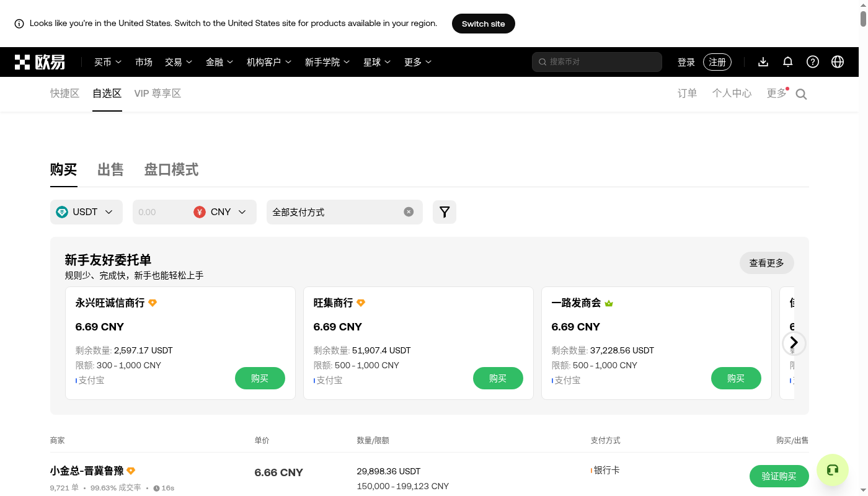Expand the 机构客户 menu
Image resolution: width=868 pixels, height=496 pixels.
point(269,62)
